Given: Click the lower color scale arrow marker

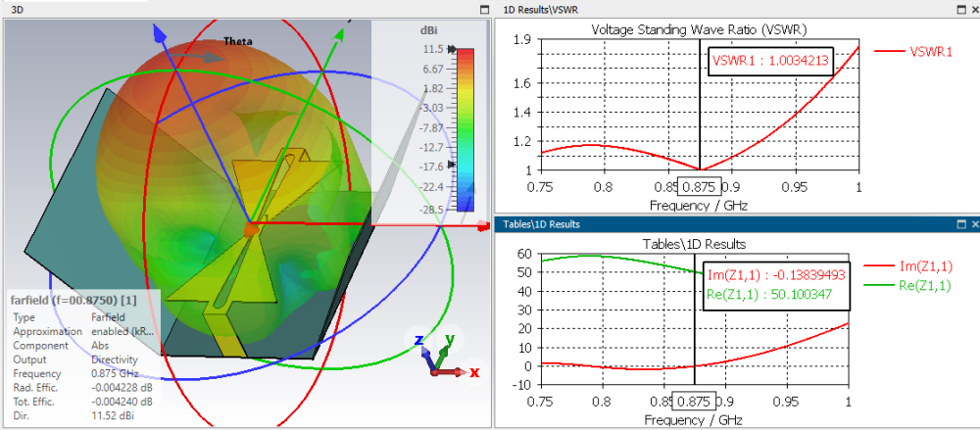Looking at the screenshot, I should click(452, 164).
